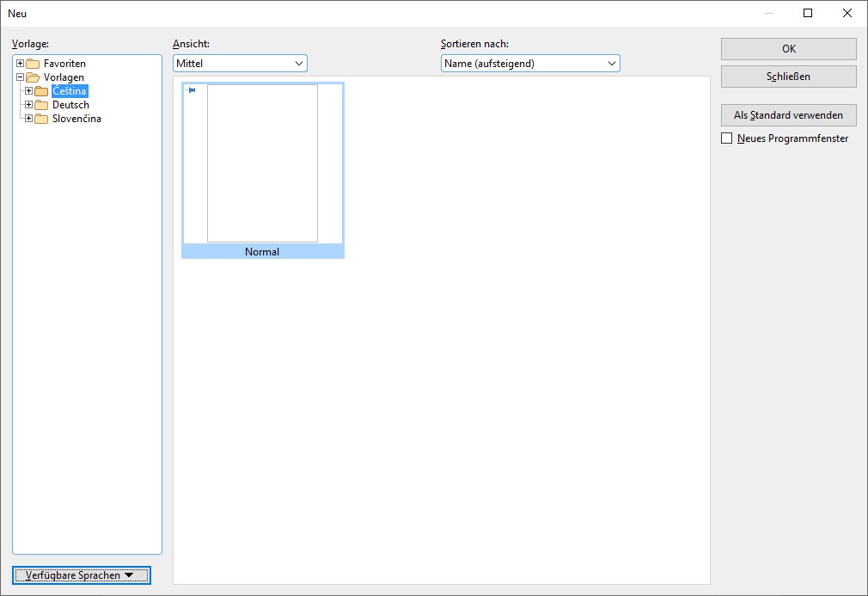868x596 pixels.
Task: Select the Favoriten tree item
Action: tap(64, 63)
